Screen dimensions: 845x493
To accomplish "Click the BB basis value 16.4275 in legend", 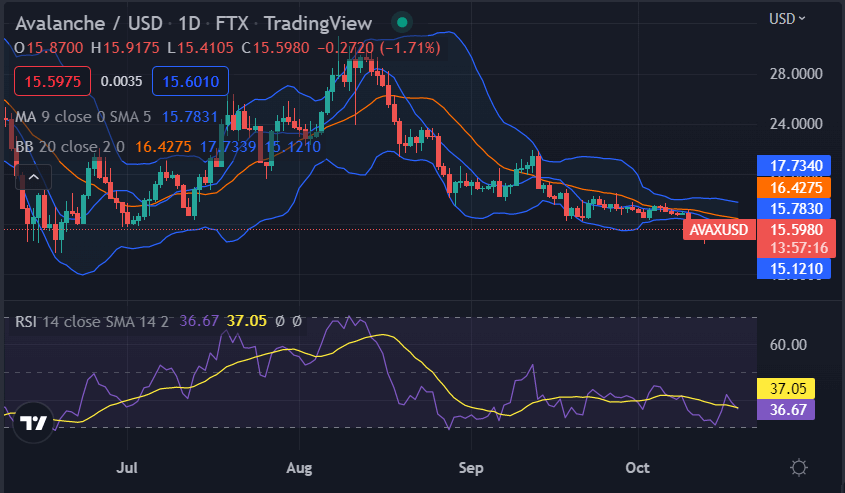I will (x=163, y=147).
